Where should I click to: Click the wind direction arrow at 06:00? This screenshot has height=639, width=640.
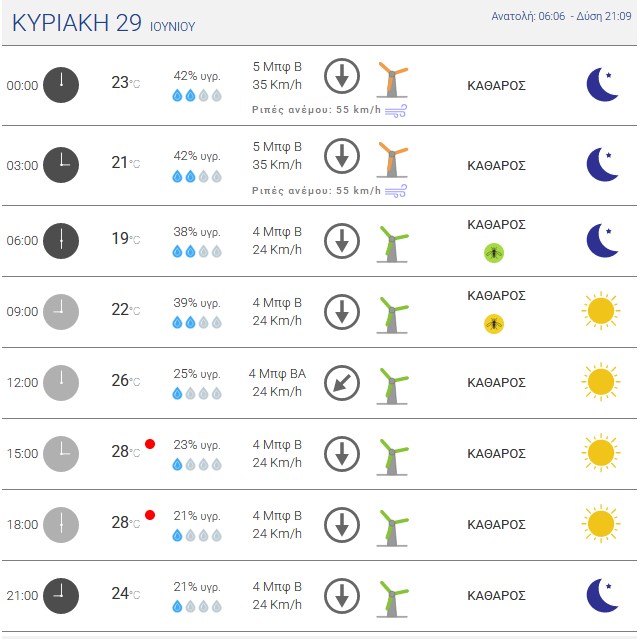click(x=342, y=241)
